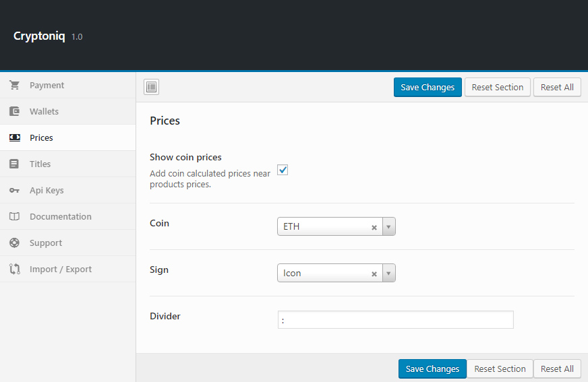Click the Support lifebuoy icon

click(14, 243)
